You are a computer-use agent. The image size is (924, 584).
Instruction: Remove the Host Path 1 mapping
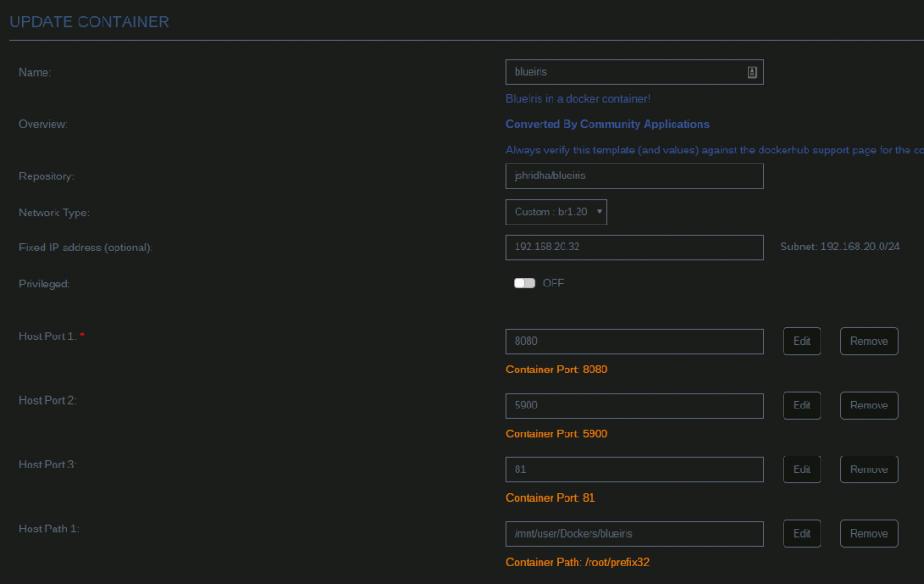(x=869, y=534)
